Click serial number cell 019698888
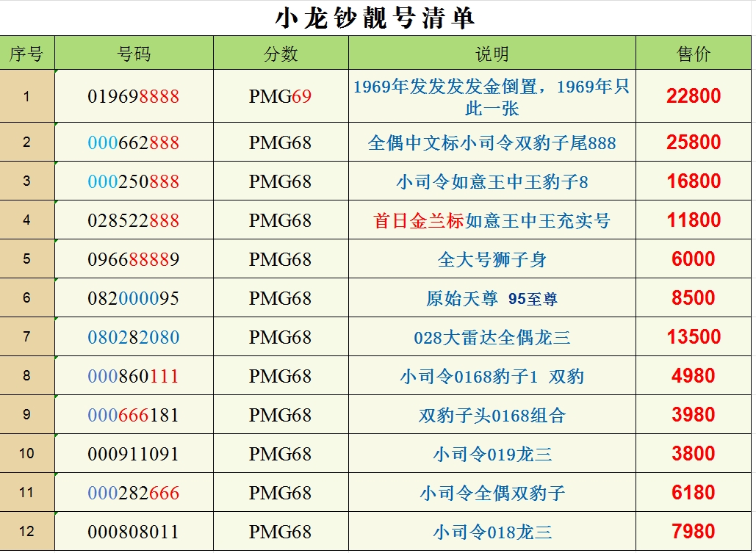The image size is (756, 553). [134, 96]
